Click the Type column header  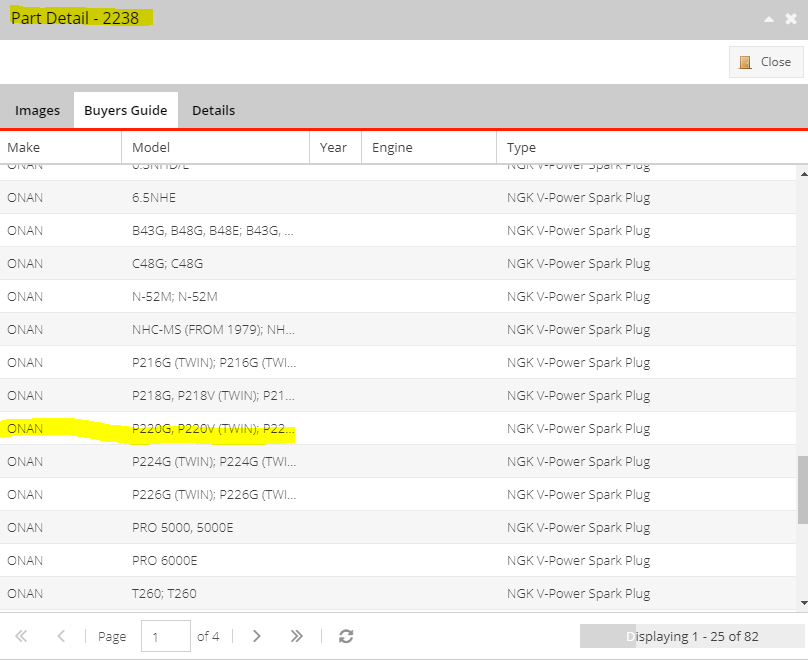tap(650, 147)
